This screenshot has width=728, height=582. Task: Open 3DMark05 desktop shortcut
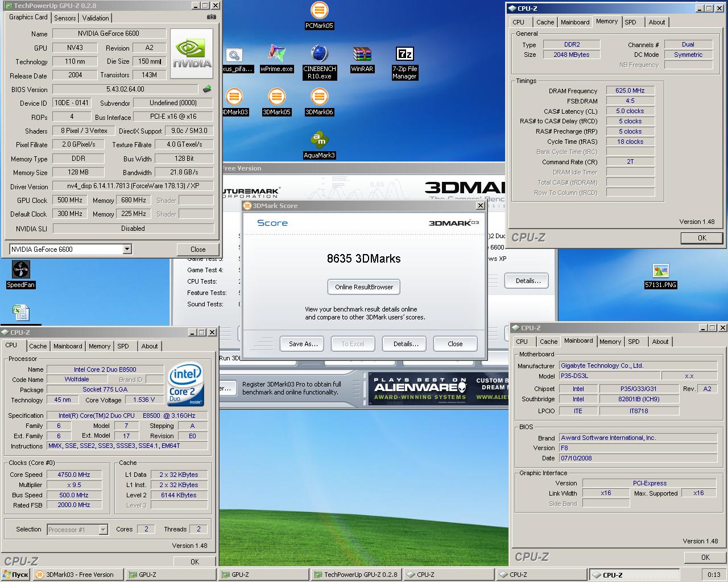(x=276, y=102)
